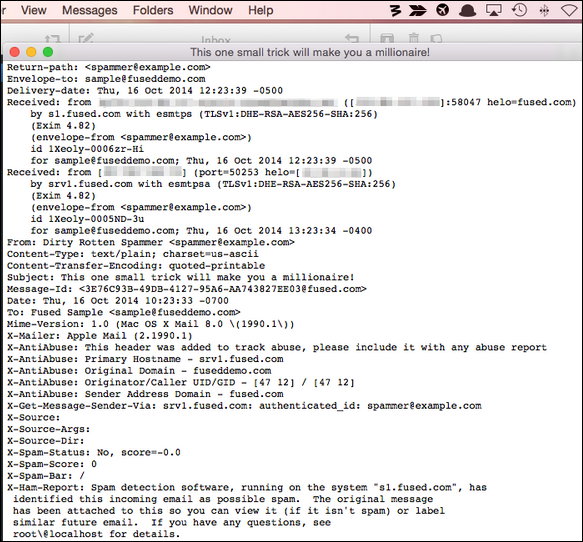Close the raw source window with red button

click(x=15, y=52)
